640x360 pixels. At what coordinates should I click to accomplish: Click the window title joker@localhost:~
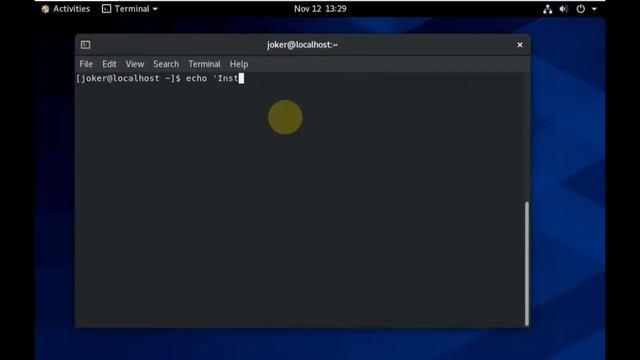(x=302, y=44)
